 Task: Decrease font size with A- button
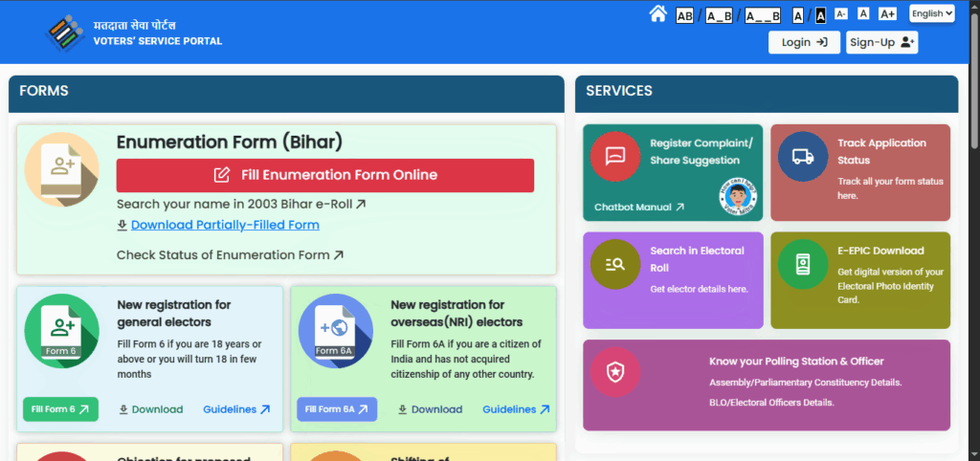coord(841,13)
